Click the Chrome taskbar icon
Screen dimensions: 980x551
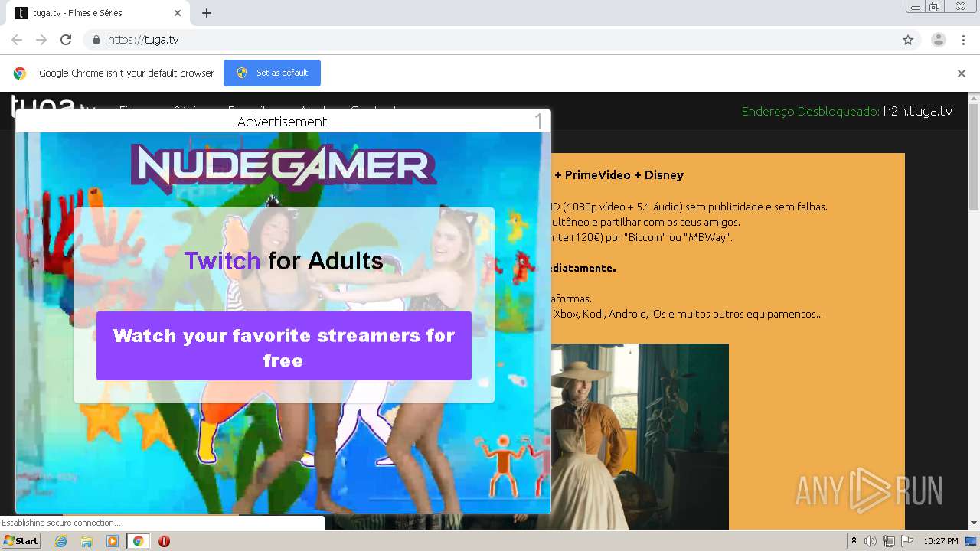pos(139,541)
